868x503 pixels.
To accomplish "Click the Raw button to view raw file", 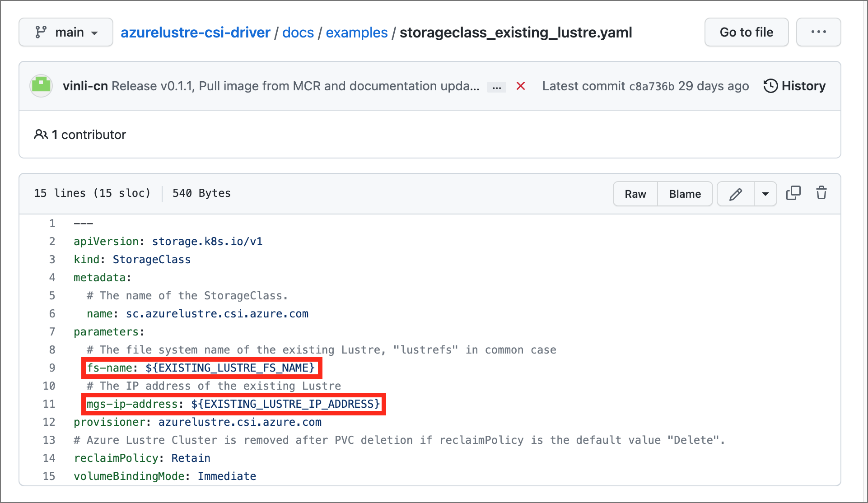I will pyautogui.click(x=636, y=193).
